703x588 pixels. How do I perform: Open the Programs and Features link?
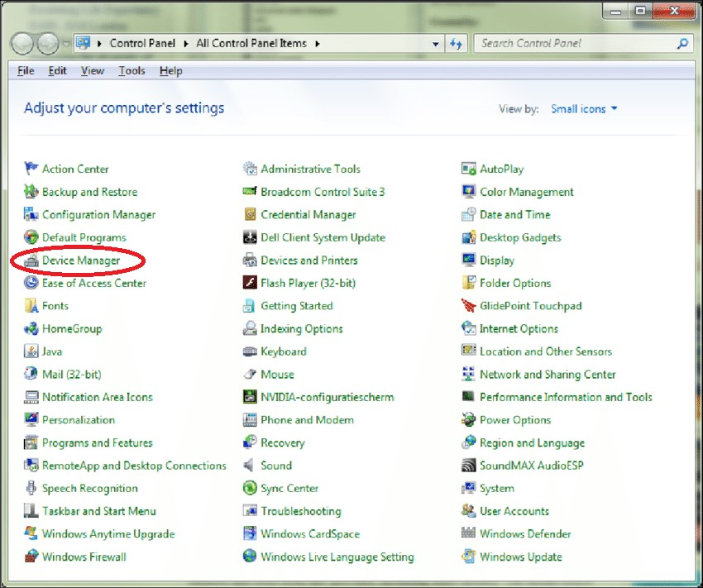pyautogui.click(x=97, y=442)
